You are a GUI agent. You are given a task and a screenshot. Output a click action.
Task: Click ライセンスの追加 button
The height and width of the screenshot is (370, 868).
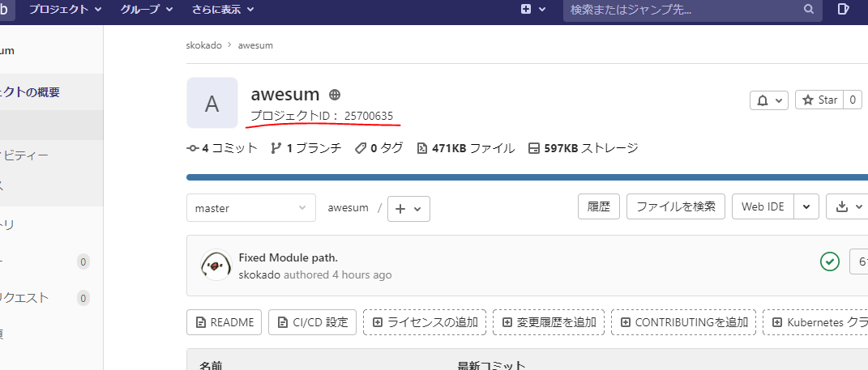pyautogui.click(x=425, y=322)
